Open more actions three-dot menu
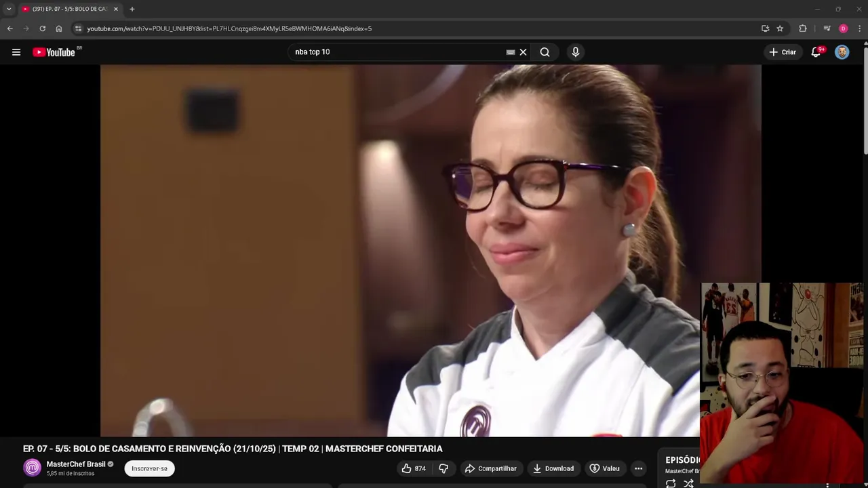The width and height of the screenshot is (868, 488). (638, 468)
